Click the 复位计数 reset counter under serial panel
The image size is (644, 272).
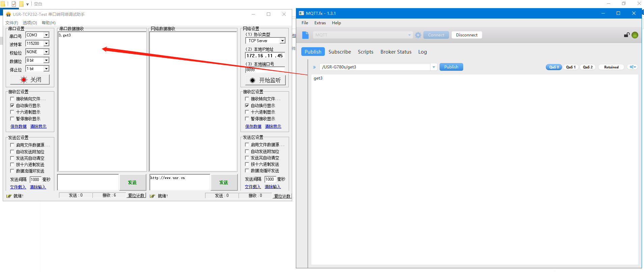coord(136,195)
